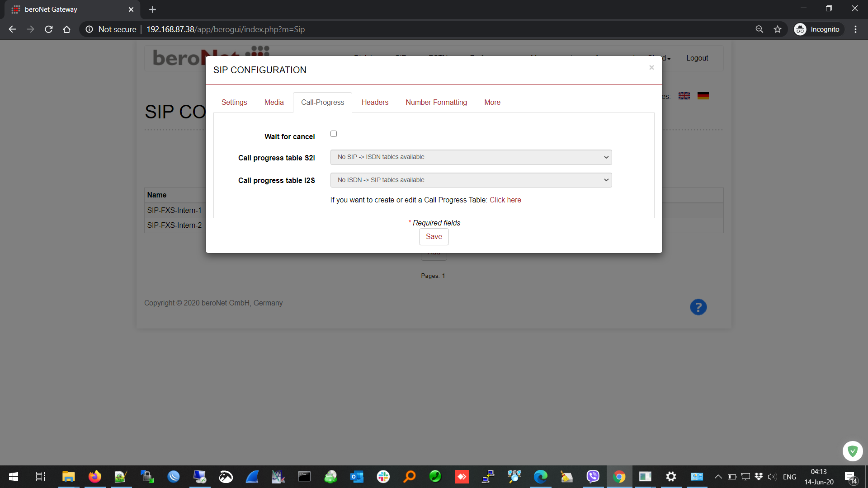
Task: Open the Number Formatting tab
Action: pyautogui.click(x=436, y=103)
